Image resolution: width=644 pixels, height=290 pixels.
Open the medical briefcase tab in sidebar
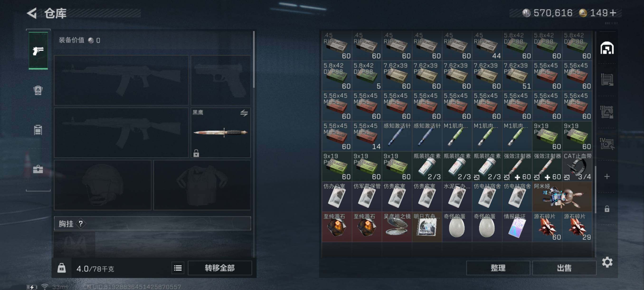[38, 169]
